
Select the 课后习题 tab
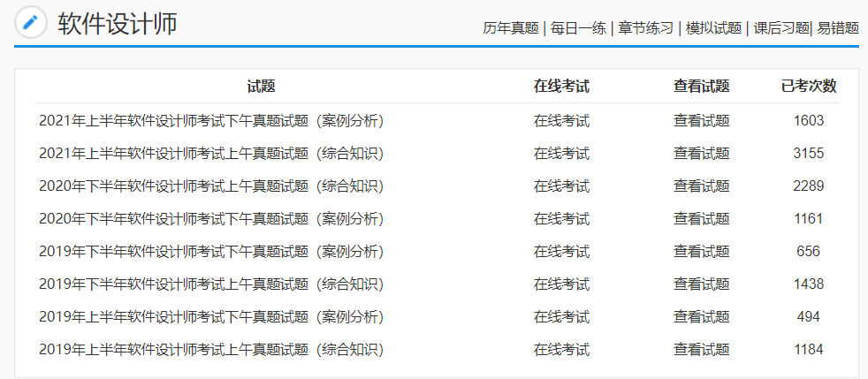[x=781, y=27]
